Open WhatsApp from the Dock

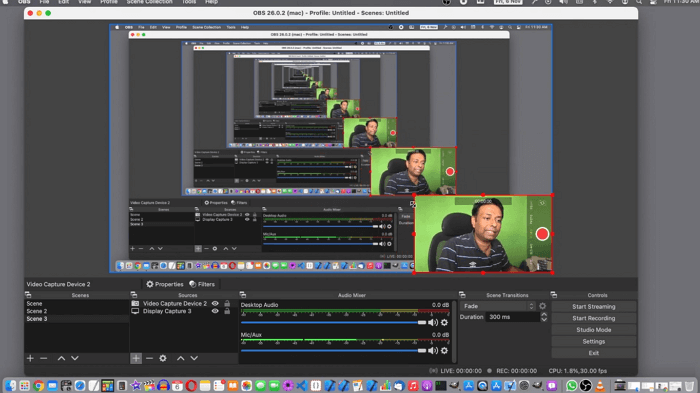(571, 385)
